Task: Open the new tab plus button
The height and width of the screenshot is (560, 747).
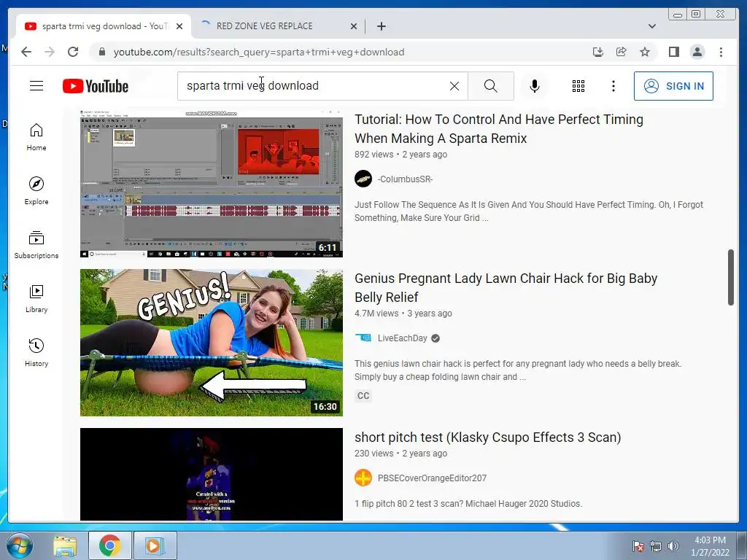Action: [x=381, y=26]
